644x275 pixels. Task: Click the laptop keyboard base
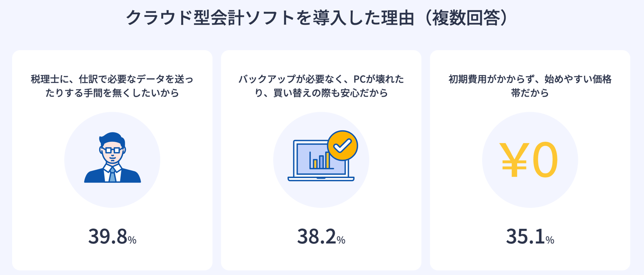tap(321, 179)
